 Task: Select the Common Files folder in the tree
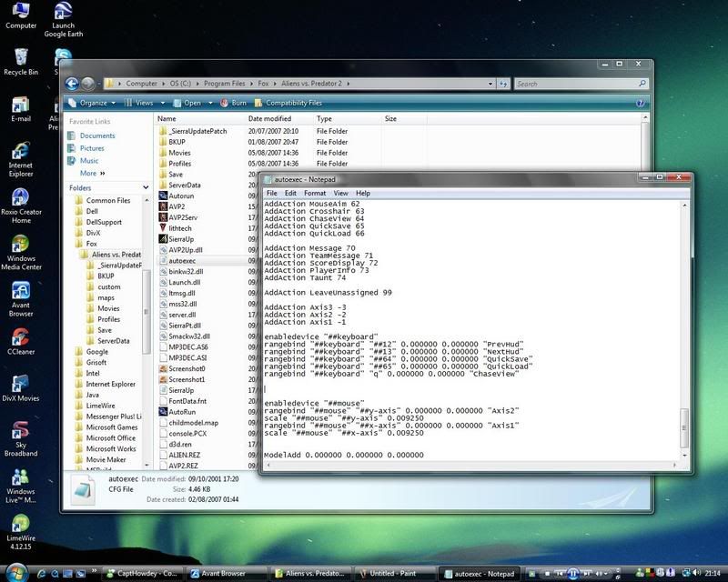[108, 200]
